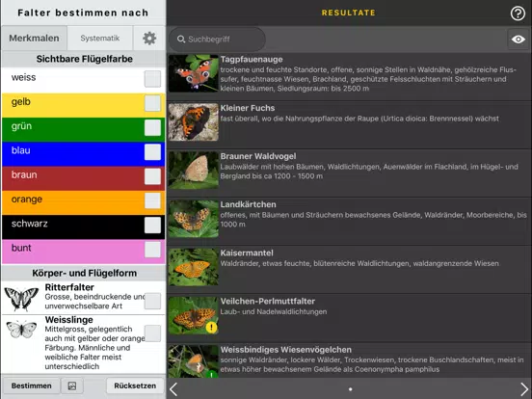Switch to the Merkmalen tab
The image size is (532, 399).
coord(34,39)
